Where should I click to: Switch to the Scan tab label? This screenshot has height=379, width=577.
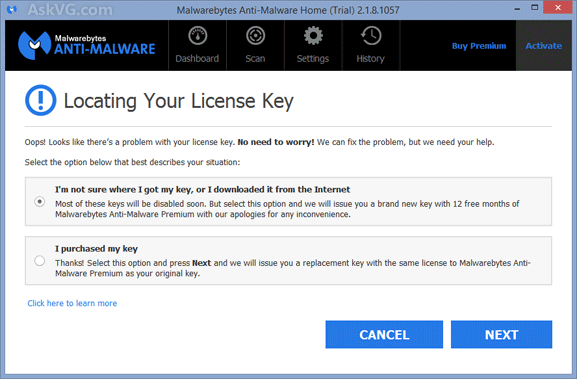pos(255,59)
